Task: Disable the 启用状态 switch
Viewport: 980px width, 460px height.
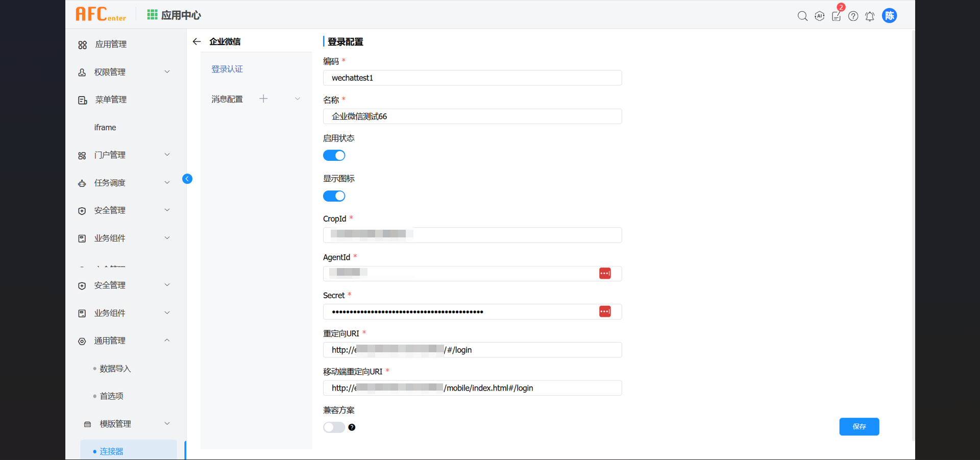Action: (334, 155)
